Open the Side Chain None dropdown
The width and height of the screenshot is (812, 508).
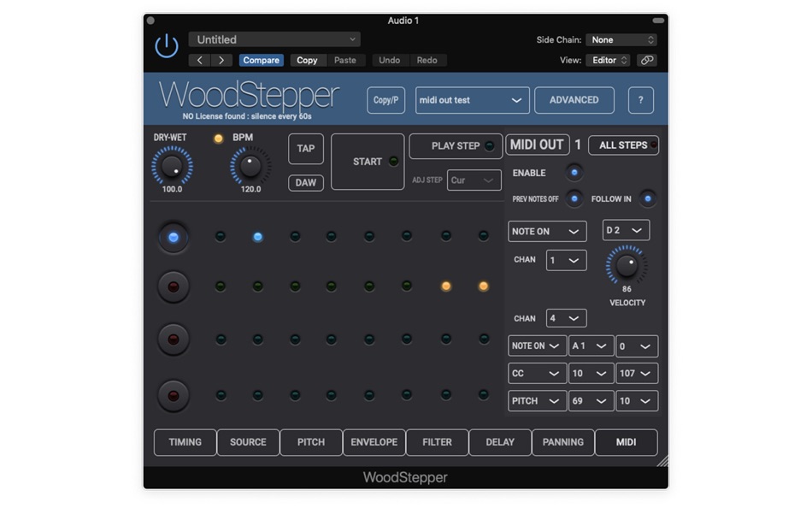pos(621,40)
